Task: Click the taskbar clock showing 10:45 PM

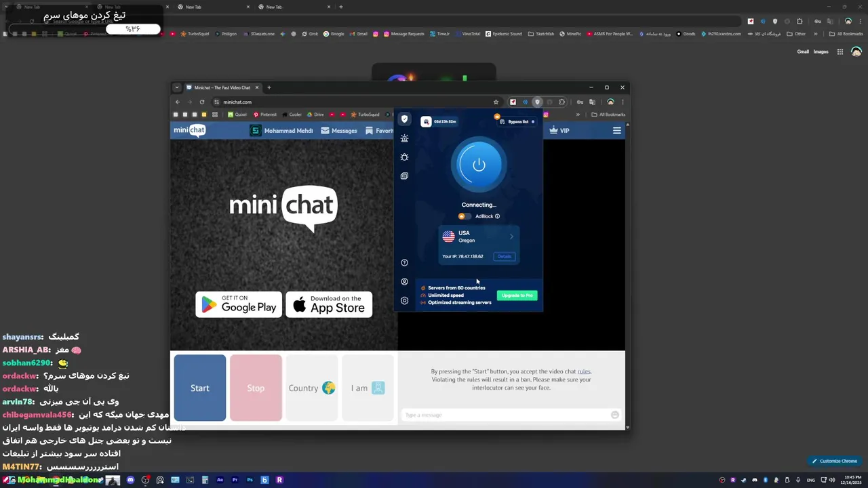Action: (852, 480)
